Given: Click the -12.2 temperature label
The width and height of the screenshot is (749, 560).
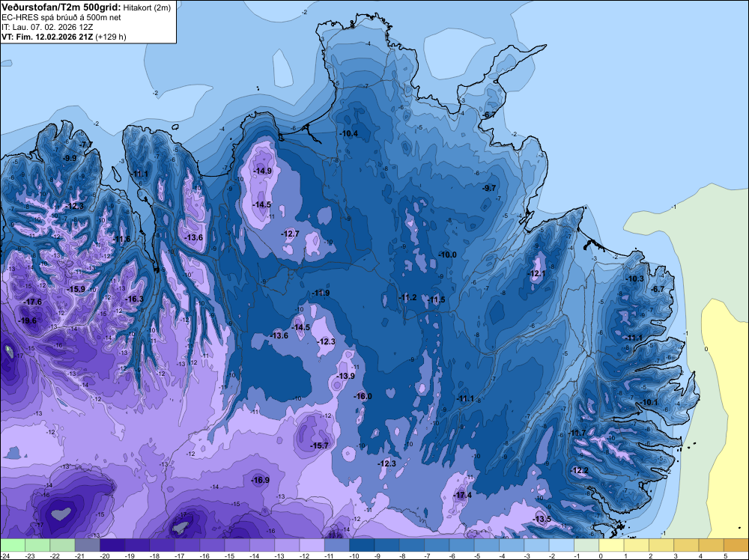Looking at the screenshot, I should coord(580,470).
